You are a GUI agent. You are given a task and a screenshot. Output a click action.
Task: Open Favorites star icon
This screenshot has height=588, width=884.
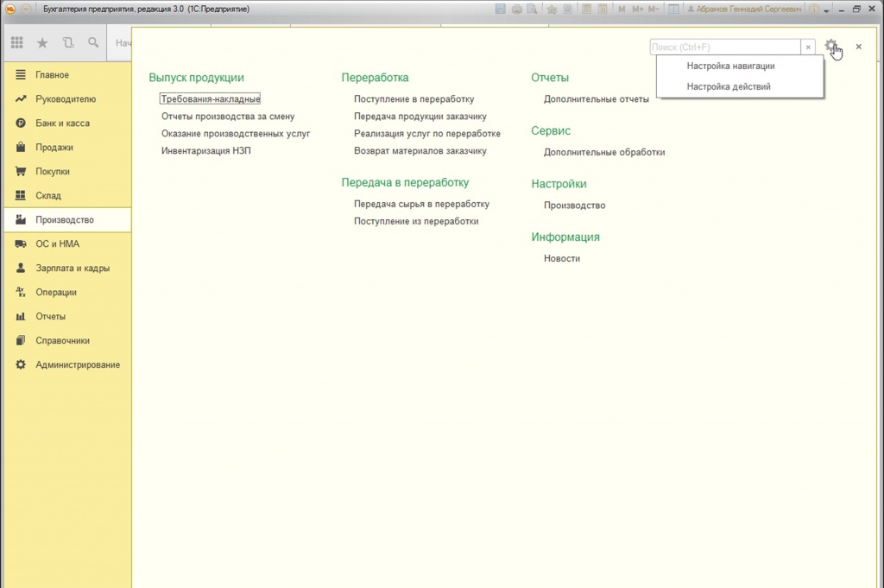pos(42,43)
